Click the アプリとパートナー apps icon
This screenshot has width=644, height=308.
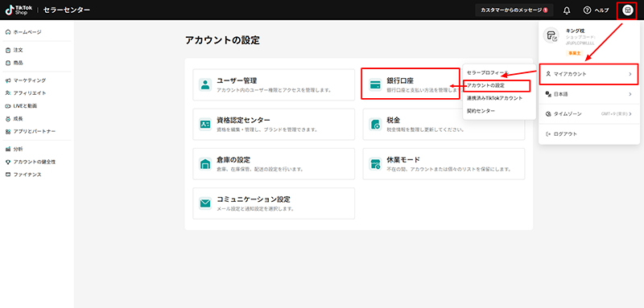coord(8,131)
